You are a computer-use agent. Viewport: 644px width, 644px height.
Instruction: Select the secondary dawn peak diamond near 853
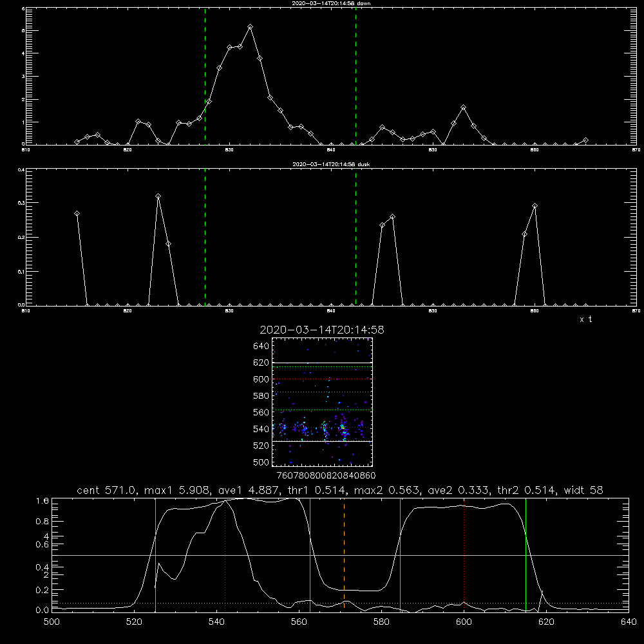pyautogui.click(x=463, y=108)
